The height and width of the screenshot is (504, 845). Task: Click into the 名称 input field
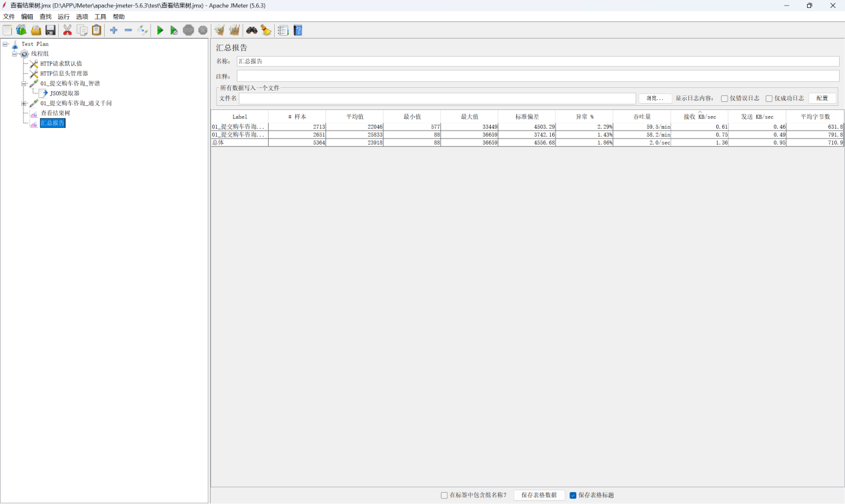[x=538, y=61]
